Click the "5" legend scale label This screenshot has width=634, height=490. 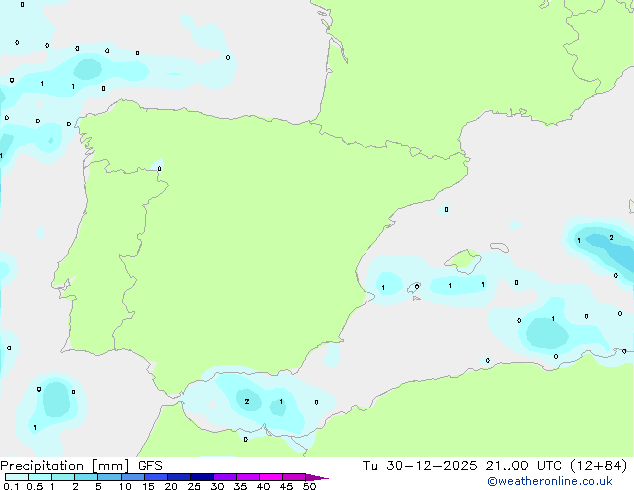pyautogui.click(x=98, y=486)
